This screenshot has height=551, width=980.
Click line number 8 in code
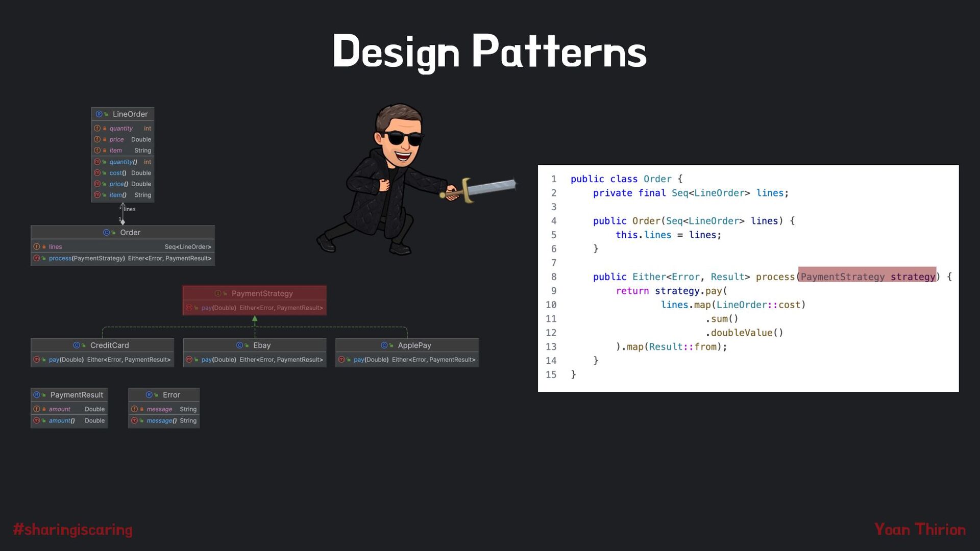553,277
